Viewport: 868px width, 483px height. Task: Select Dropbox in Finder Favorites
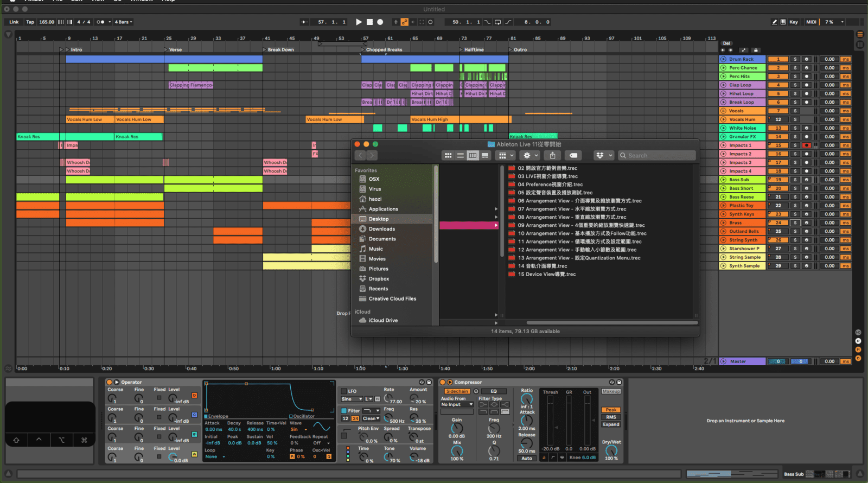tap(379, 279)
